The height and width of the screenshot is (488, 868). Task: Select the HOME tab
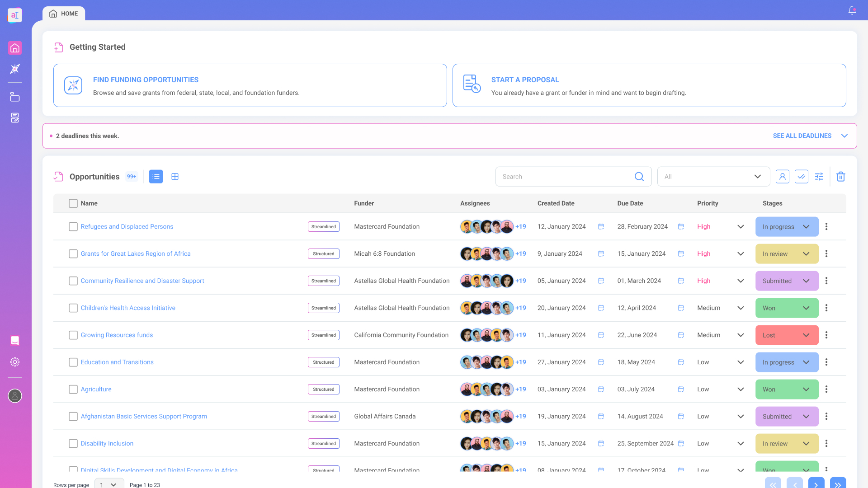(64, 14)
